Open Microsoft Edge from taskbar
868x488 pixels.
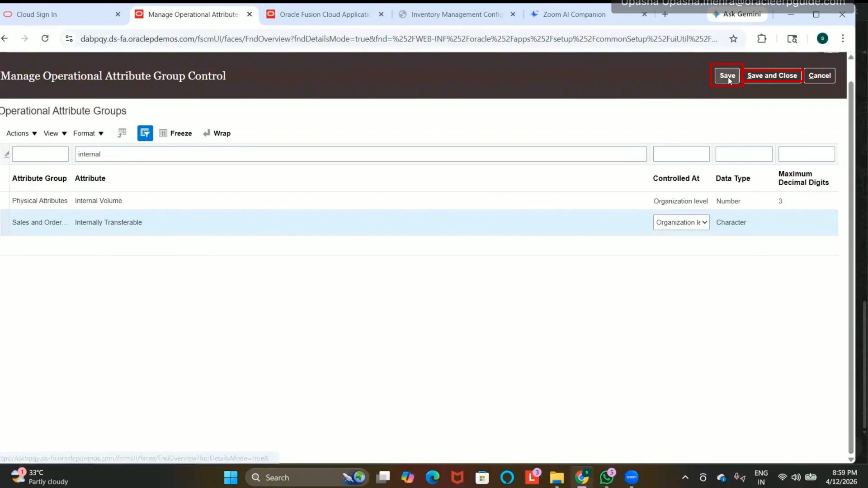tap(433, 478)
